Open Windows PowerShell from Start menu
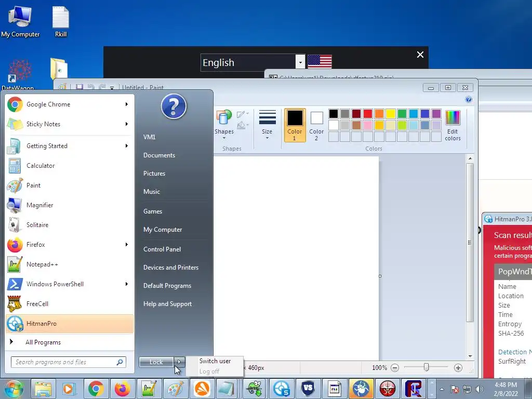This screenshot has height=399, width=532. coord(70,284)
